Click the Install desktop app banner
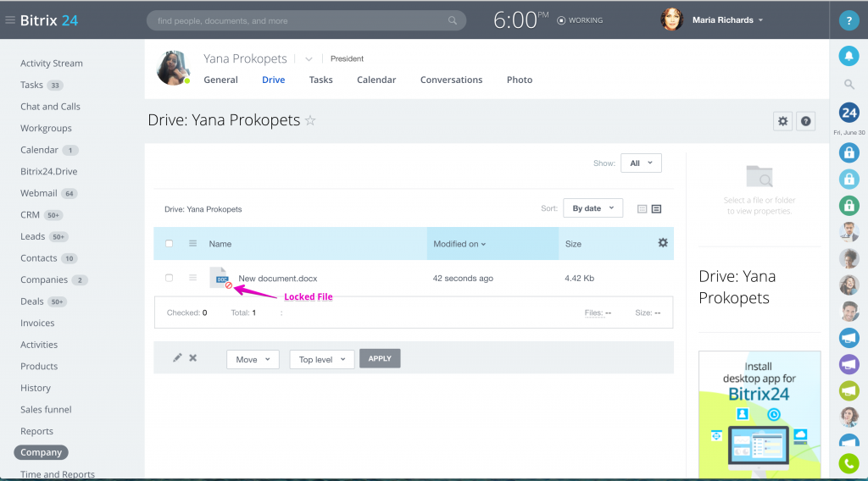 coord(759,415)
